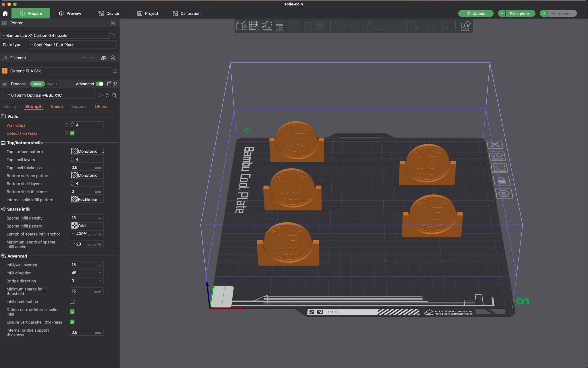Click the Upload button
This screenshot has width=588, height=368.
475,13
